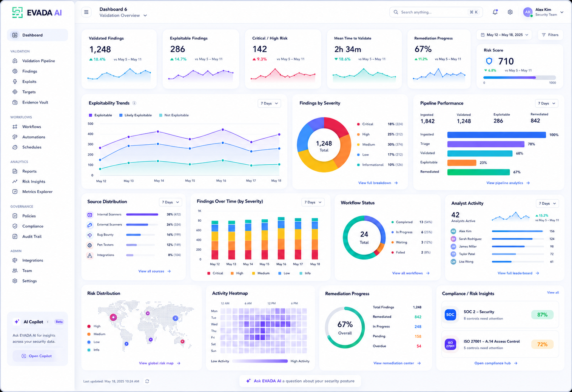572x392 pixels.
Task: Click the SOC compliance badge icon
Action: [450, 315]
